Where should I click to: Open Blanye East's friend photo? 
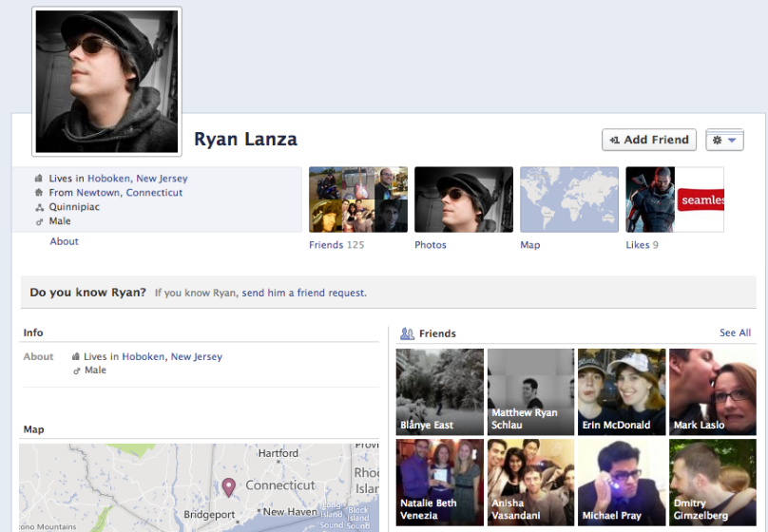pos(439,391)
